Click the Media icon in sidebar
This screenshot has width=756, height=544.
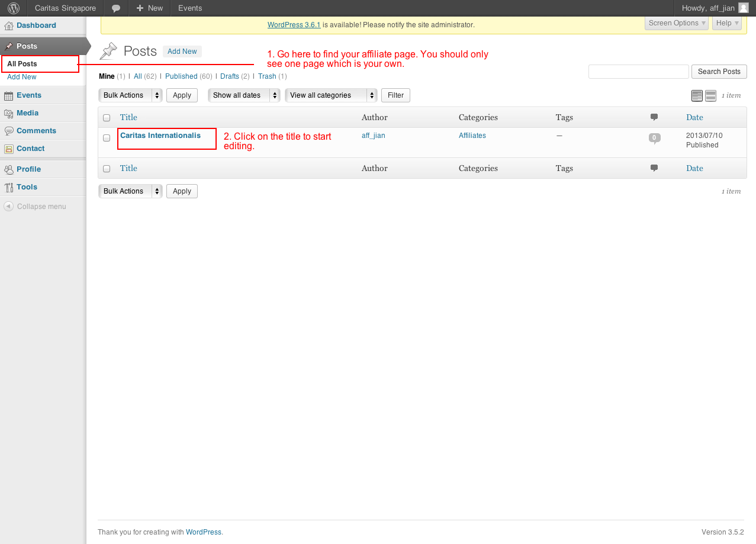(x=9, y=113)
